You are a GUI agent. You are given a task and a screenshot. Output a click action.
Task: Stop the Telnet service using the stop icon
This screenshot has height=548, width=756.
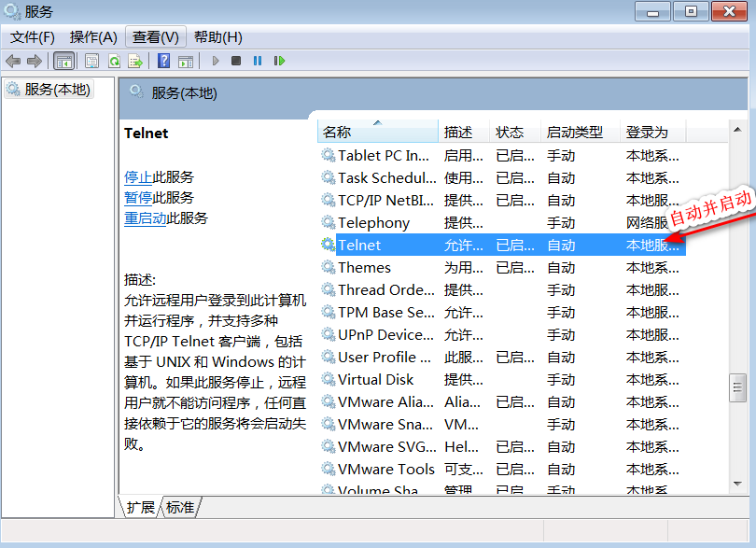pos(236,60)
